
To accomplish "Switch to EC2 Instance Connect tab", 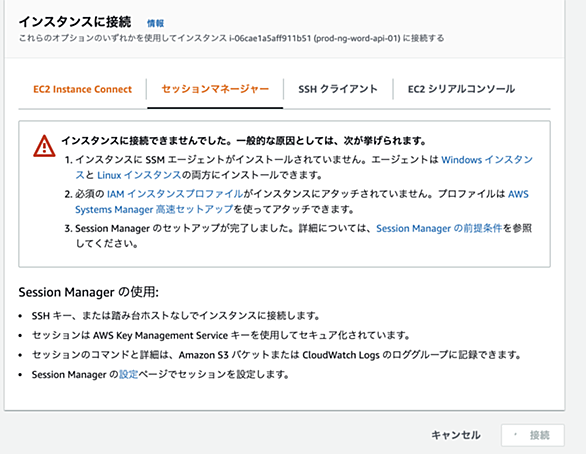I will tap(83, 89).
